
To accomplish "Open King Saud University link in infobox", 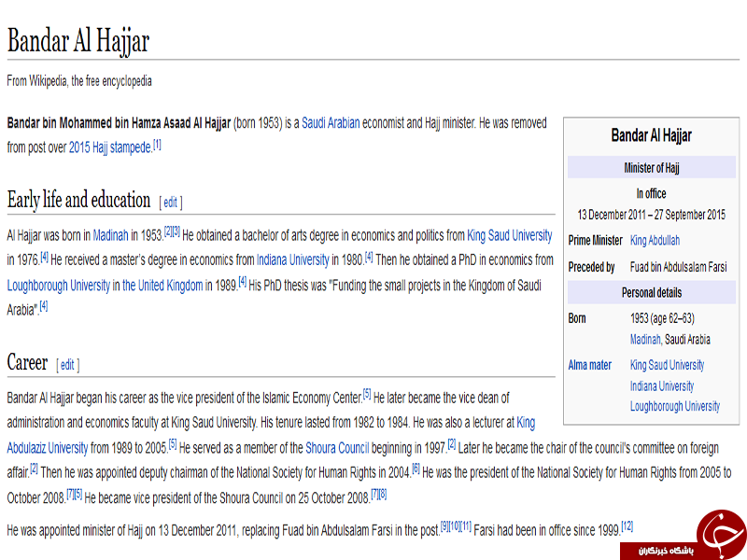I will [667, 365].
